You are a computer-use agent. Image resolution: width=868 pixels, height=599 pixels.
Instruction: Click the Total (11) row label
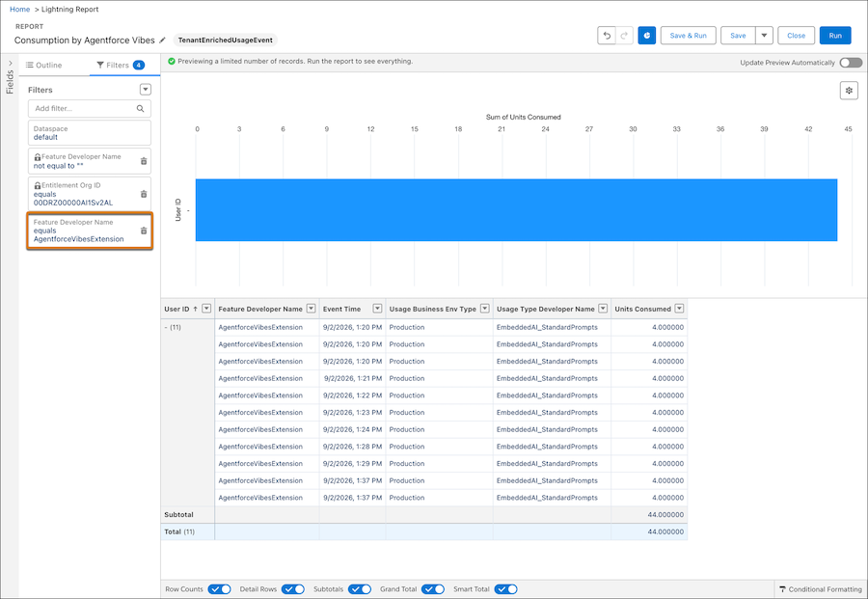[x=179, y=531]
